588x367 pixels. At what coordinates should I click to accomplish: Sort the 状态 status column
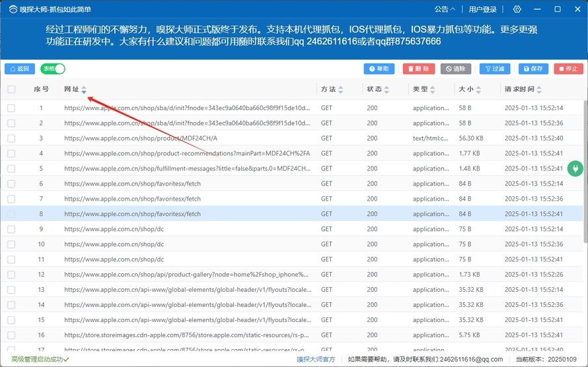(x=386, y=89)
